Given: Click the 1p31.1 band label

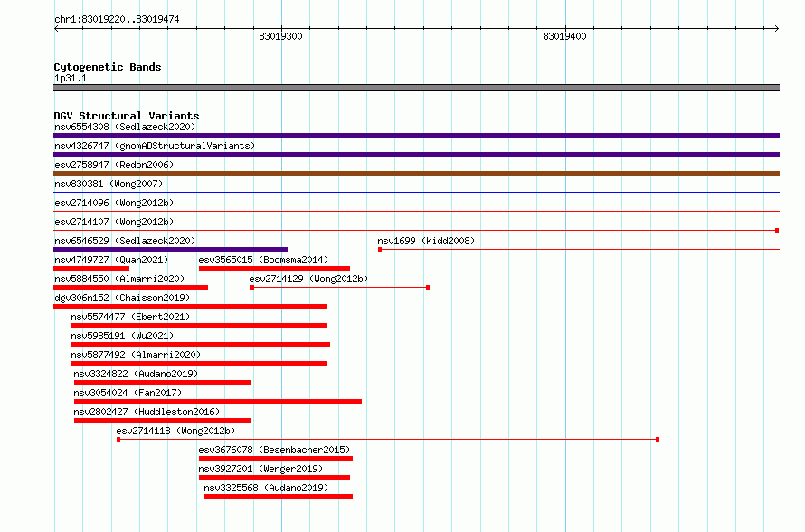Looking at the screenshot, I should [x=71, y=78].
